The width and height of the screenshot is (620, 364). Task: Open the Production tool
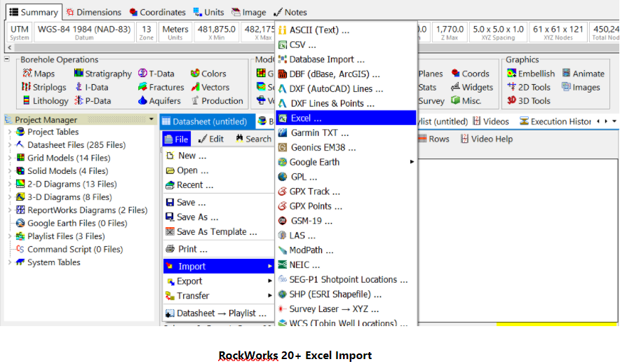click(217, 101)
